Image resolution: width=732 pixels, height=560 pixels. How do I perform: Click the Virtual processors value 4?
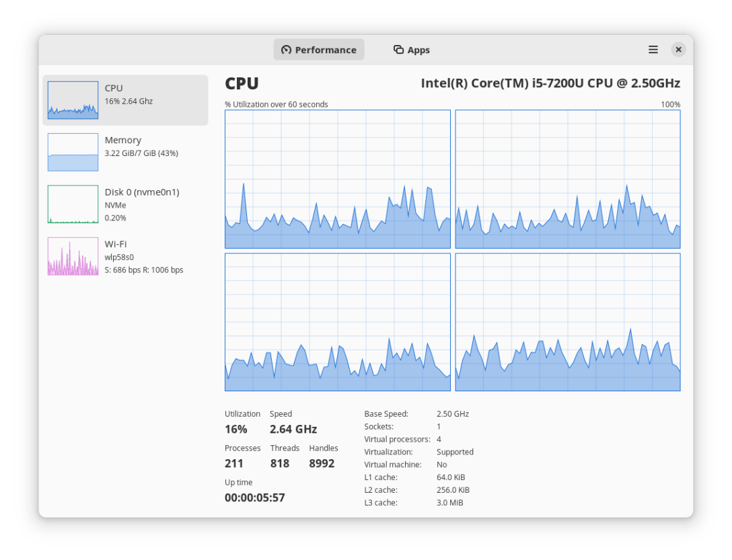(439, 439)
